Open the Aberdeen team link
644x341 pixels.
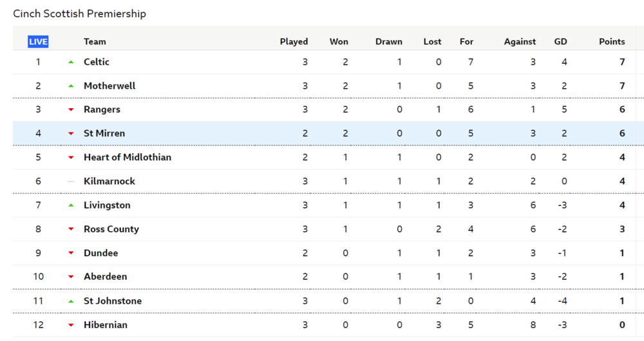click(x=105, y=277)
